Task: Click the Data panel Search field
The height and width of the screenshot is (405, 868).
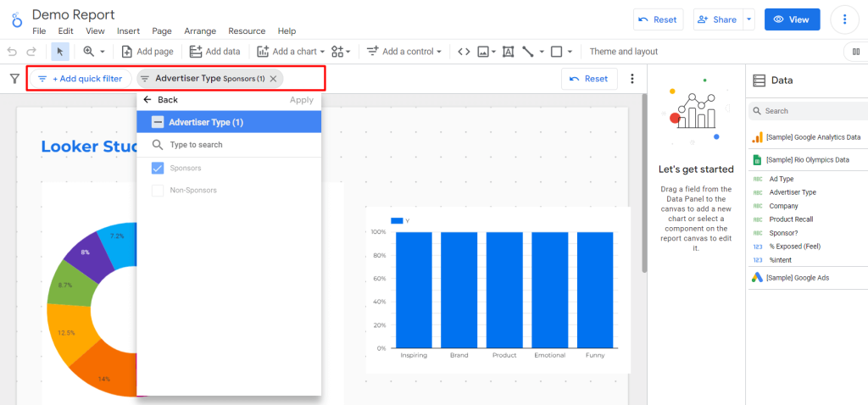Action: [x=808, y=111]
